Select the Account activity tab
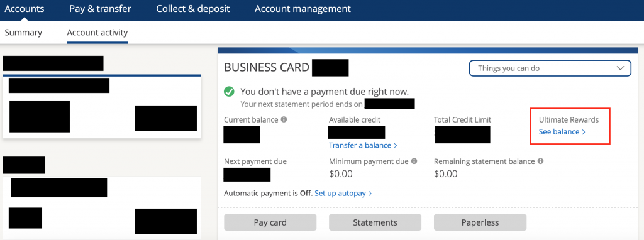644x240 pixels. (x=97, y=33)
